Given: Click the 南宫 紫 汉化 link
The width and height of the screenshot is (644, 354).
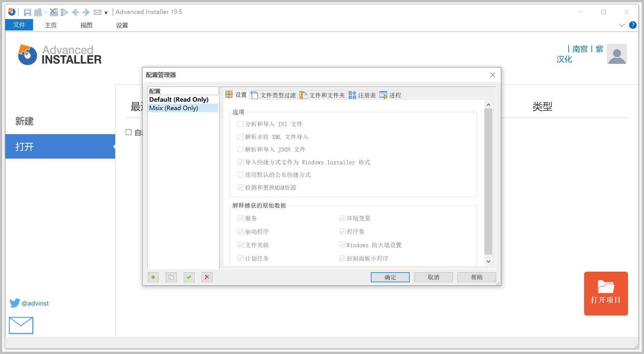Looking at the screenshot, I should (580, 54).
